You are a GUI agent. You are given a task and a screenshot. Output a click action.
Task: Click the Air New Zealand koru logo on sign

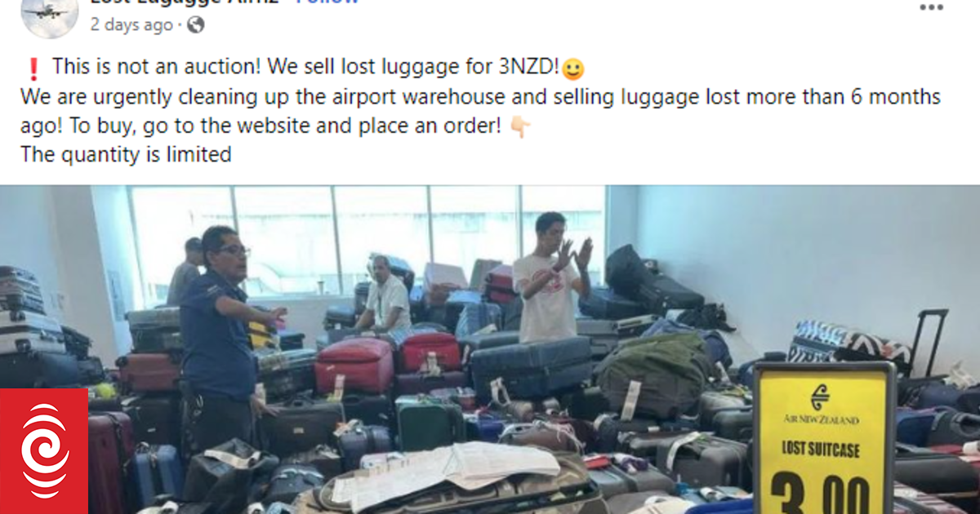click(x=821, y=397)
